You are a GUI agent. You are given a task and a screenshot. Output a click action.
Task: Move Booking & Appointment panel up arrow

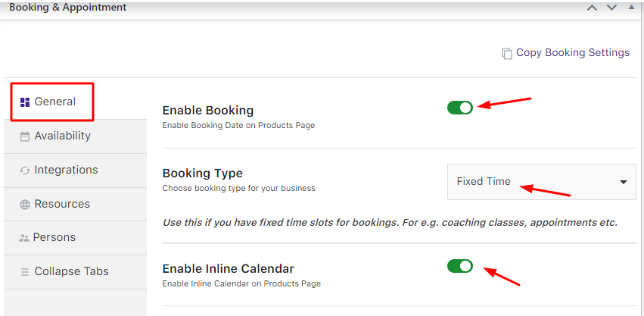click(592, 8)
